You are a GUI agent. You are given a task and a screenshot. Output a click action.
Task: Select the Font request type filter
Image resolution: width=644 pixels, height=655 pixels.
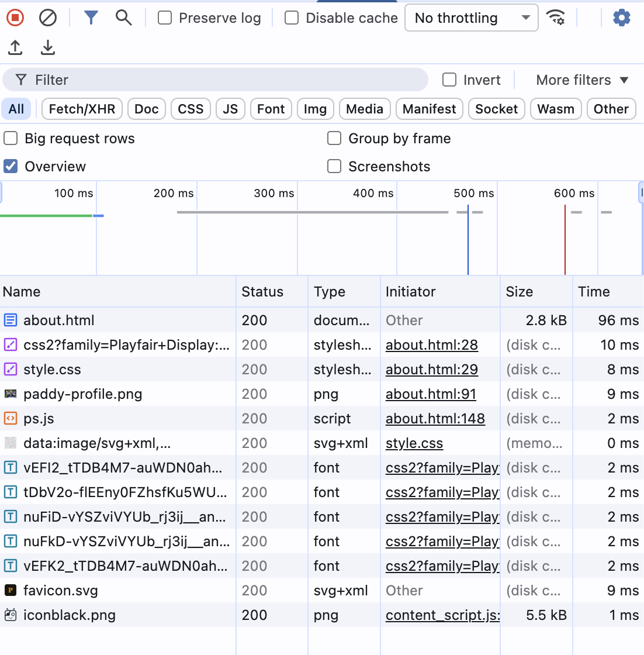click(x=271, y=109)
